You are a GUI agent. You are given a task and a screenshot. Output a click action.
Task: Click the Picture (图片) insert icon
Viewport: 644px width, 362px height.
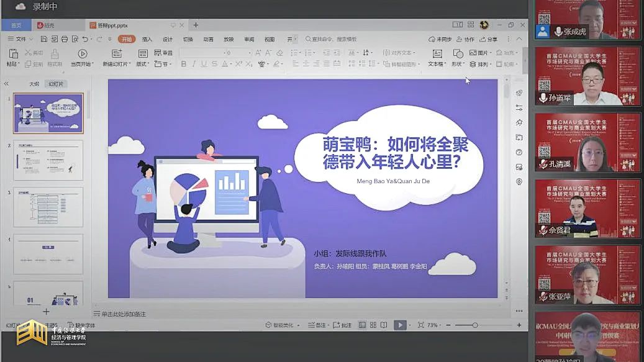pos(473,53)
